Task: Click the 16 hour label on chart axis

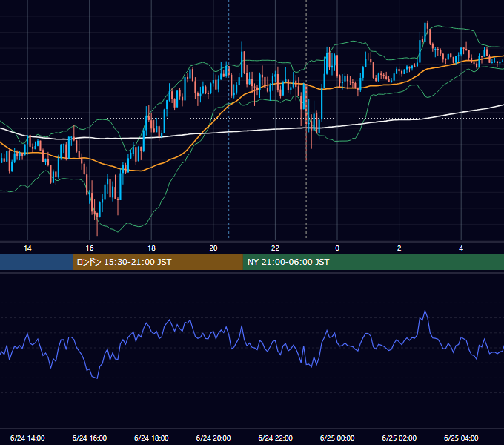Action: point(90,248)
